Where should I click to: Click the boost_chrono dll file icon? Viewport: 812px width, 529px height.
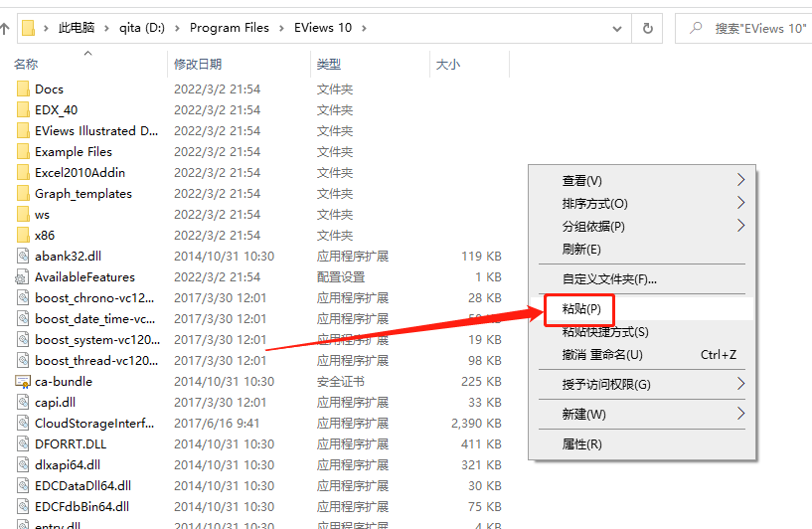click(23, 298)
